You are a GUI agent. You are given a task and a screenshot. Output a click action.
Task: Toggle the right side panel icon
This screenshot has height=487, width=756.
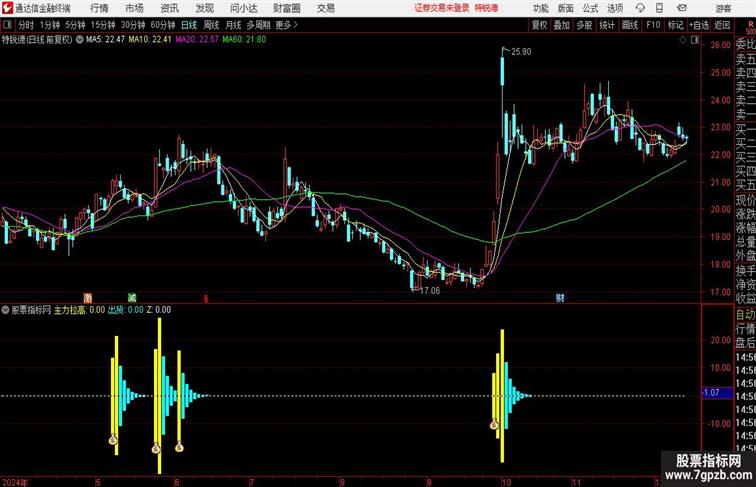[695, 41]
